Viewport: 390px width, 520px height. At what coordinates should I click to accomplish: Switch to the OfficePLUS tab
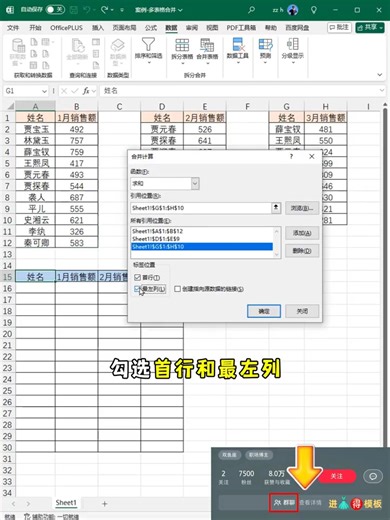pos(66,28)
